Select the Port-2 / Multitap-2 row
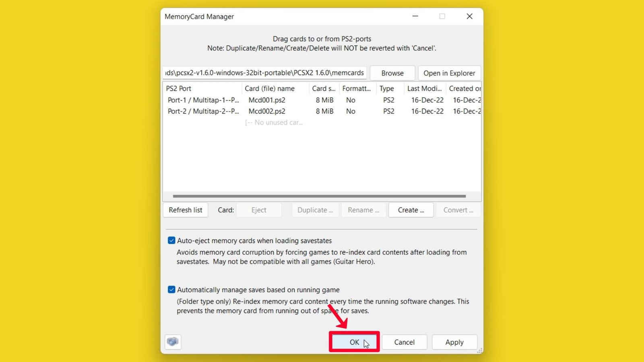Image resolution: width=644 pixels, height=362 pixels. [322, 111]
